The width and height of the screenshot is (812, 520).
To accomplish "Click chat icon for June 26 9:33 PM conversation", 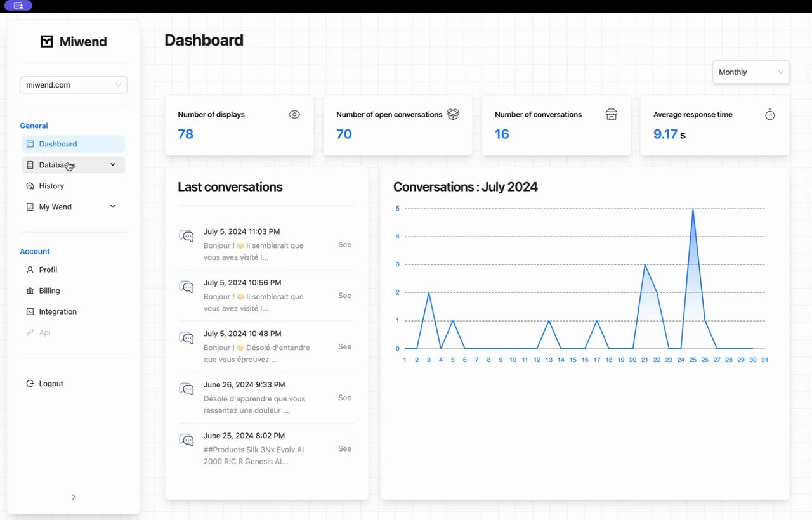I will coord(187,389).
